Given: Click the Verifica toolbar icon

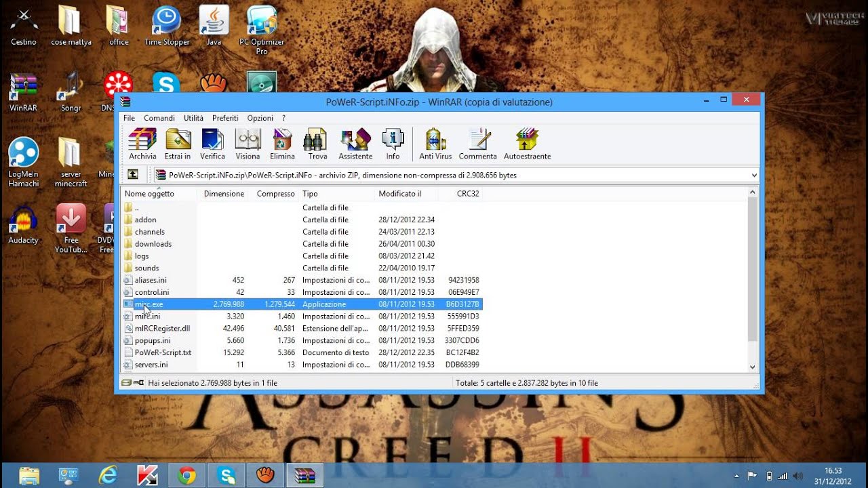Looking at the screenshot, I should tap(213, 144).
